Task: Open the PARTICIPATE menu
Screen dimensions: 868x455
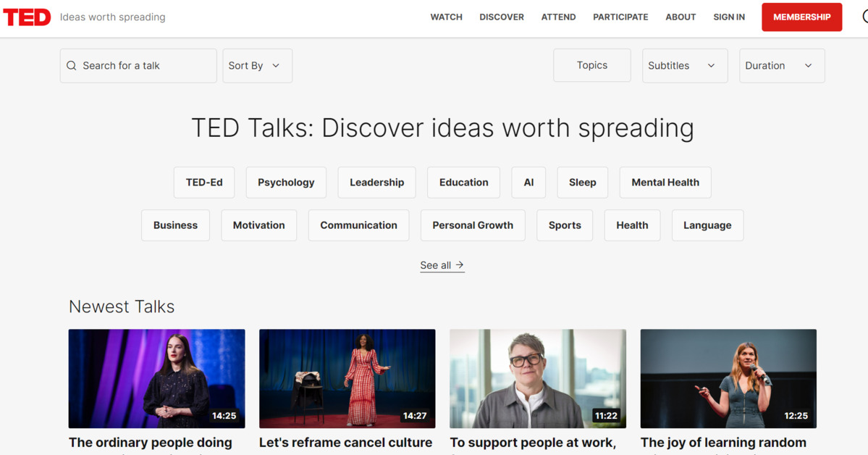Action: point(620,17)
